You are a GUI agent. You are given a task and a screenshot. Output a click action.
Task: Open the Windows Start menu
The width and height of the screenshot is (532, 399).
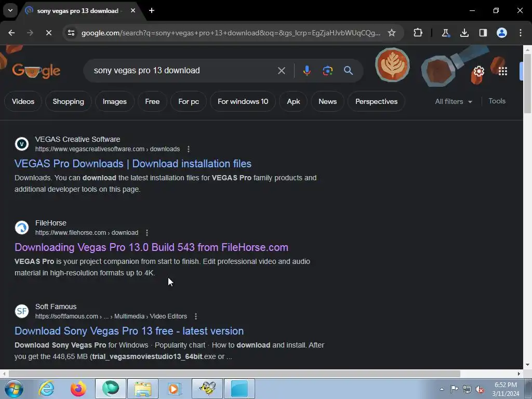14,389
